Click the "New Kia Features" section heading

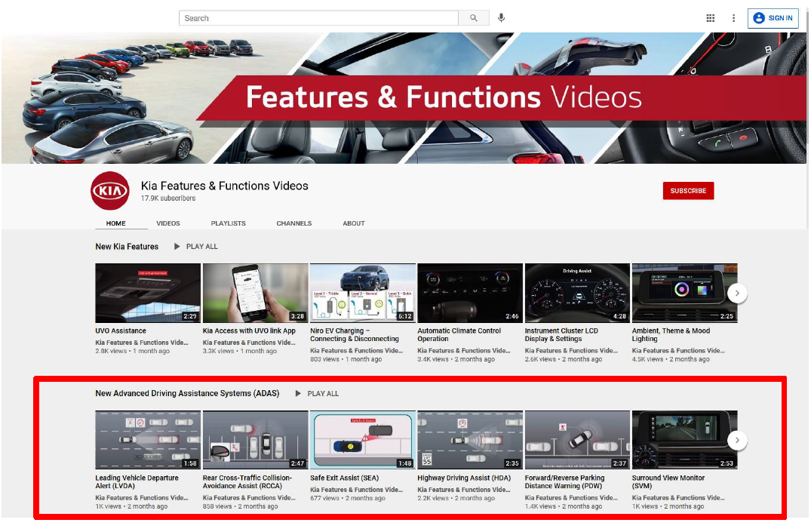coord(127,247)
